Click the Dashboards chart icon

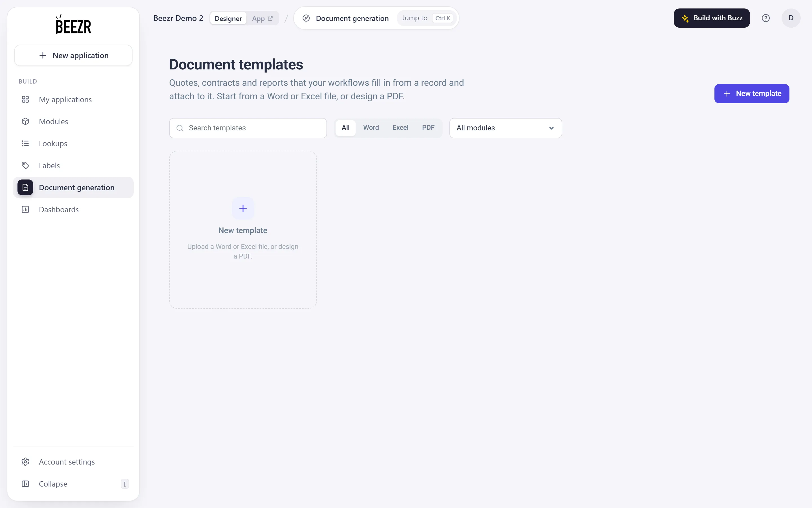[25, 210]
